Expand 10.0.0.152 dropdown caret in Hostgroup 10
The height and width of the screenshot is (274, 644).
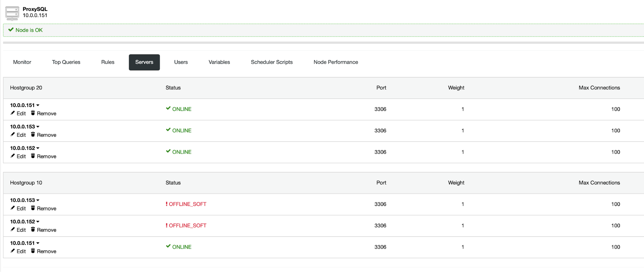(x=38, y=222)
